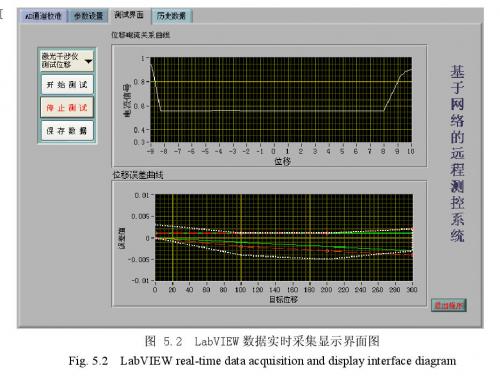Click the upper chart x-axis end value 10
The height and width of the screenshot is (383, 500).
[x=410, y=151]
